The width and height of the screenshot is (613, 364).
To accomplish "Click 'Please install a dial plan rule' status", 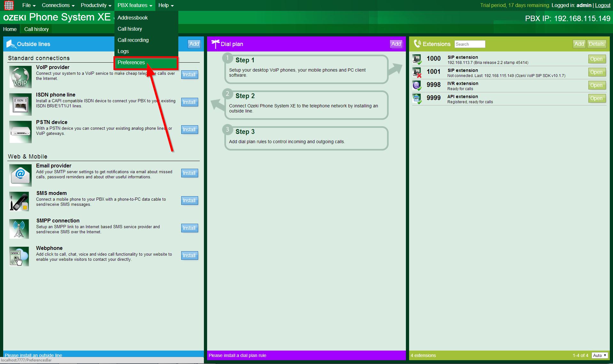I will coord(237,355).
